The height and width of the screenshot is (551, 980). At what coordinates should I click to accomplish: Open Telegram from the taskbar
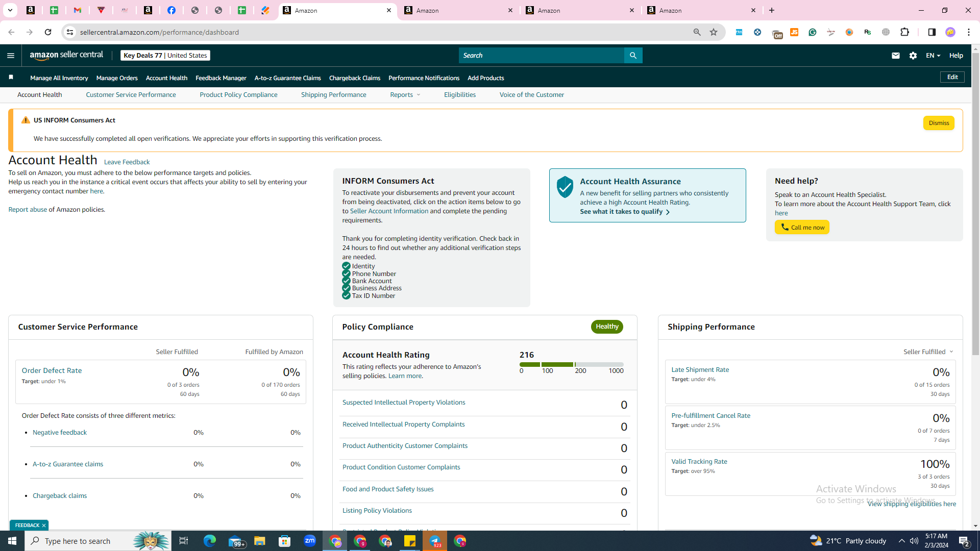(435, 541)
